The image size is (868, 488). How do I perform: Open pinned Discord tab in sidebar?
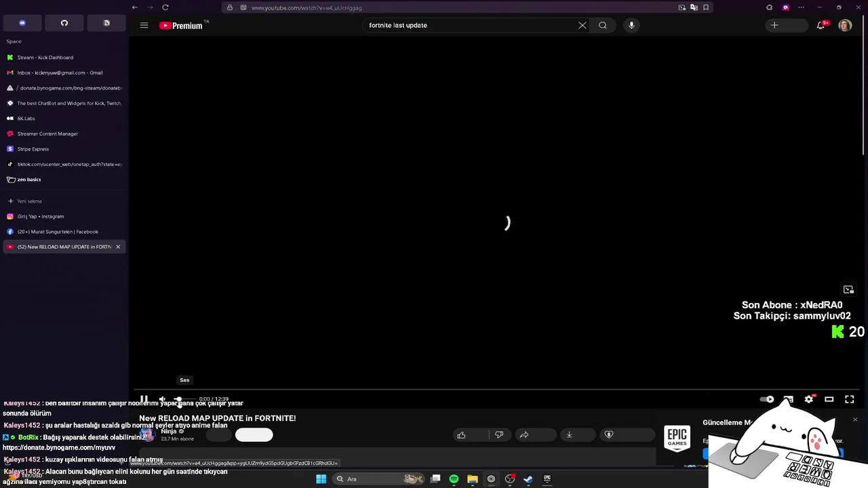(x=22, y=23)
